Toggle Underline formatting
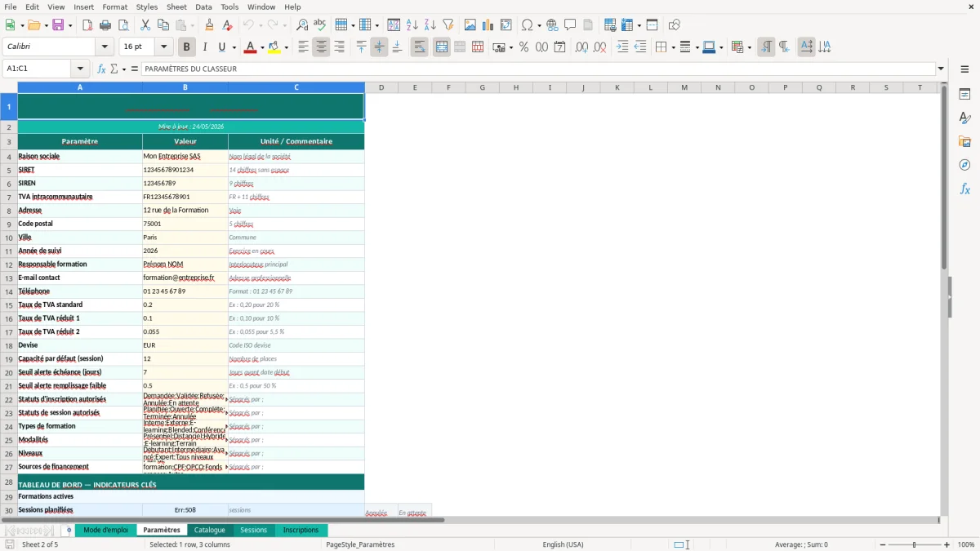 click(x=221, y=47)
